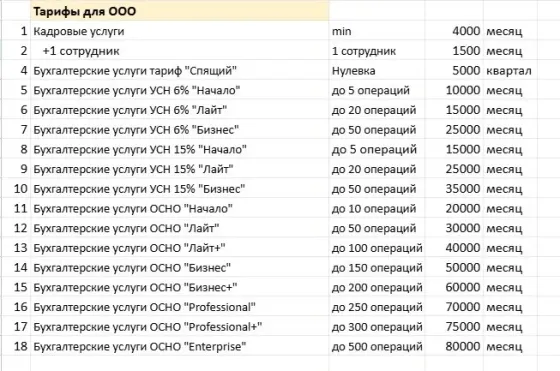The height and width of the screenshot is (371, 560).
Task: Click the price cell 80000
Action: (x=454, y=346)
